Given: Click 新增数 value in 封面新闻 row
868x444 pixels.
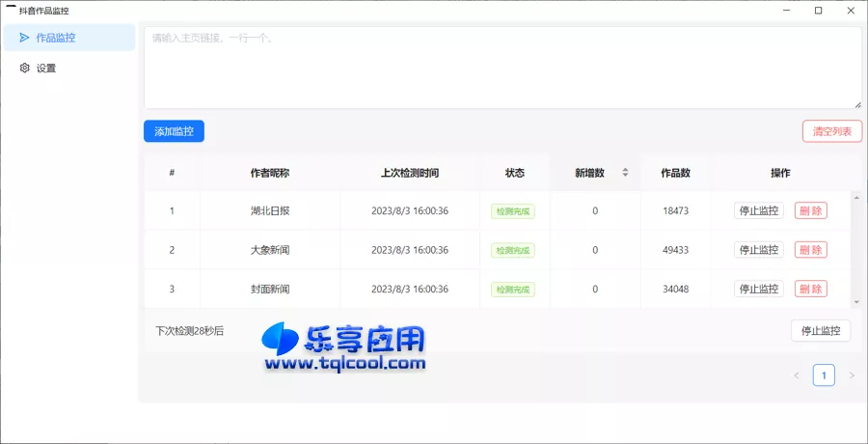Looking at the screenshot, I should click(595, 289).
